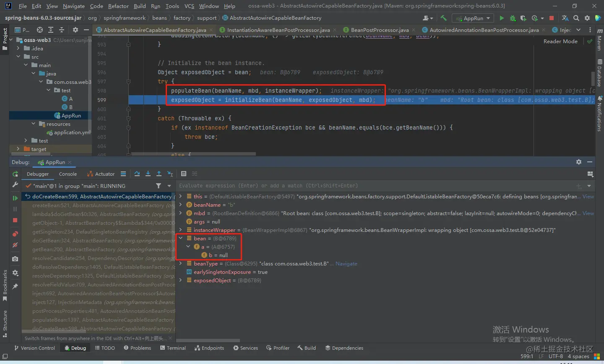The width and height of the screenshot is (604, 364).
Task: Open IDE settings gear in top toolbar
Action: click(587, 18)
